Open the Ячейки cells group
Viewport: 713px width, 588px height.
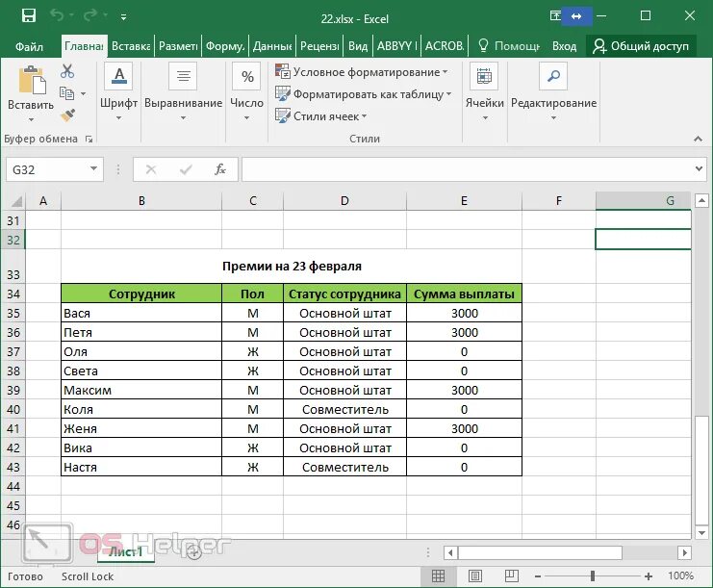click(x=485, y=92)
